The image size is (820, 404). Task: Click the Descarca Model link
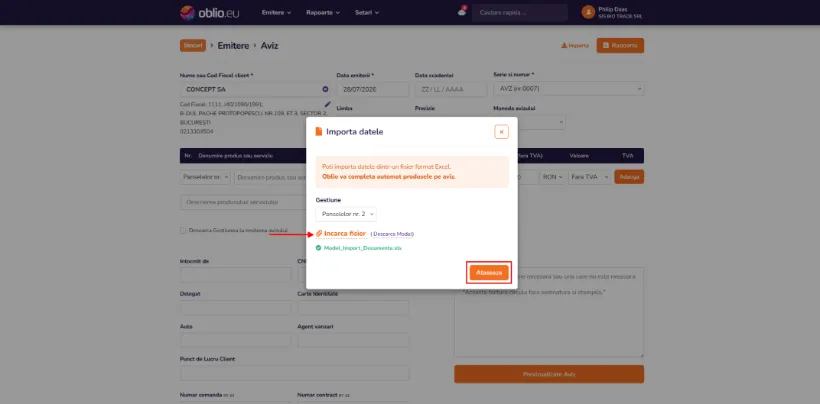tap(393, 234)
